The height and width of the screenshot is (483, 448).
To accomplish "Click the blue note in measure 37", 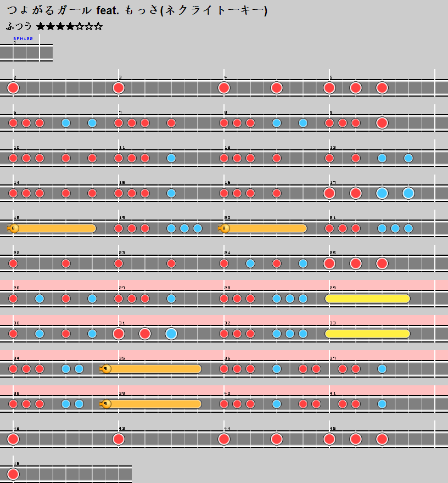I will coord(382,369).
